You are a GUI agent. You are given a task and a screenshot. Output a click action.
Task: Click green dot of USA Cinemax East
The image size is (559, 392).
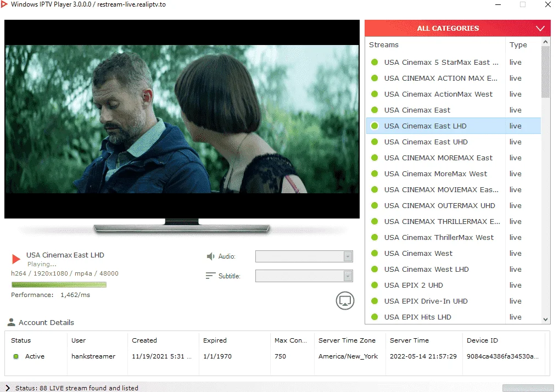click(x=374, y=110)
